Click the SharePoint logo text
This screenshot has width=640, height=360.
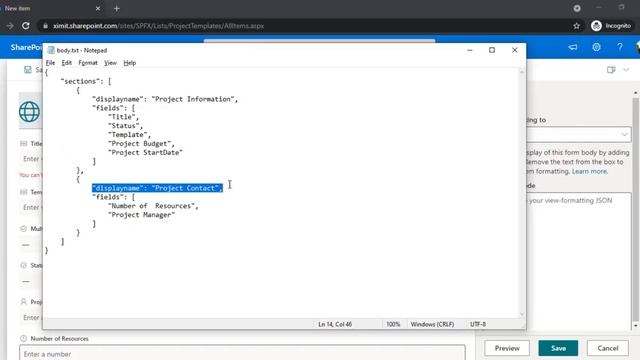26,47
